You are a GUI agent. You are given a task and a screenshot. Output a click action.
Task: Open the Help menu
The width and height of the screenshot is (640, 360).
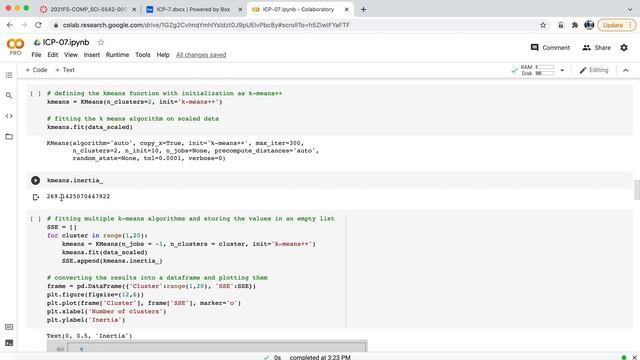click(x=163, y=55)
